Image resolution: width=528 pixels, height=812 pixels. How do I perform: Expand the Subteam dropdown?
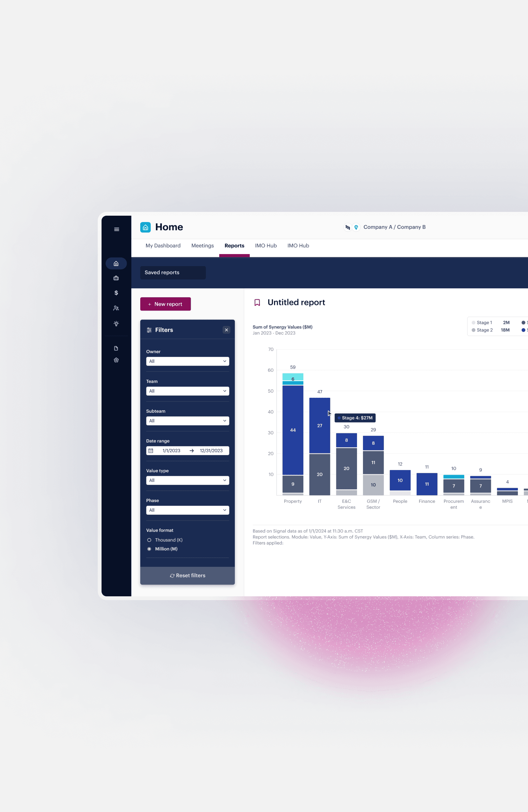(188, 421)
